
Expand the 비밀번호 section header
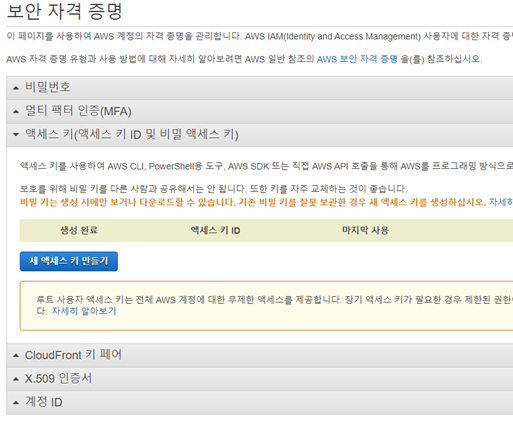click(48, 87)
